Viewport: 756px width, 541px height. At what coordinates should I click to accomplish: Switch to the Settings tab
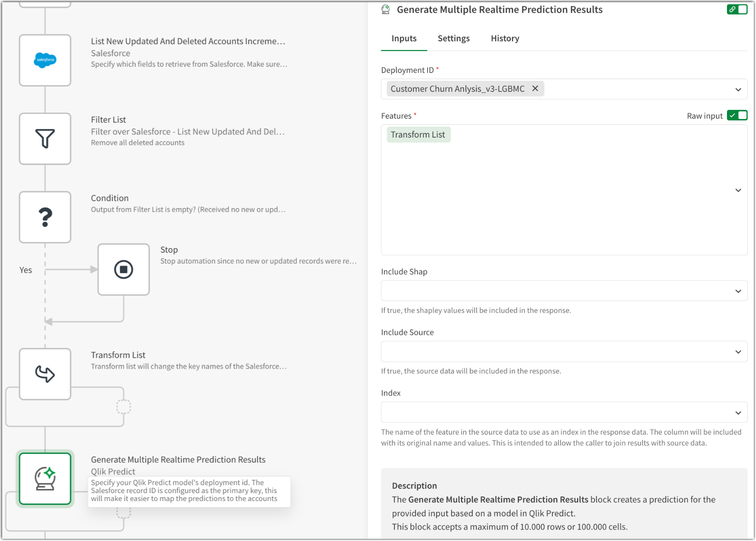[x=453, y=38]
